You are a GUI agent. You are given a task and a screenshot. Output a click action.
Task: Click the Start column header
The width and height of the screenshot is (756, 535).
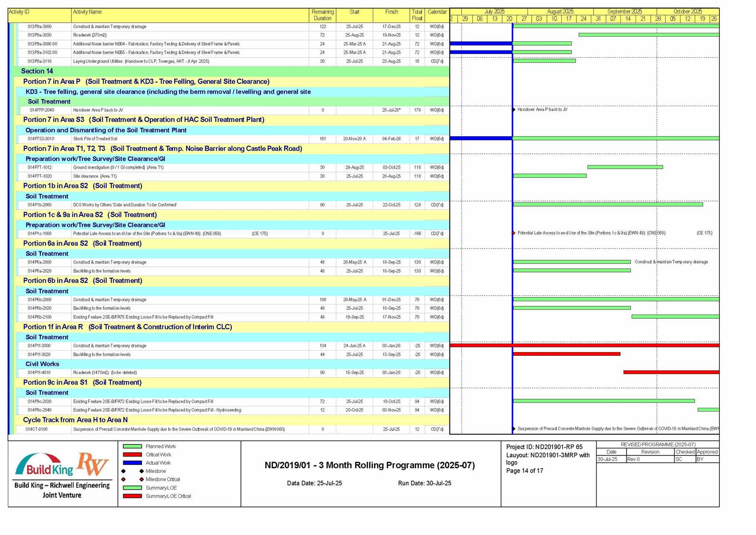pos(354,15)
